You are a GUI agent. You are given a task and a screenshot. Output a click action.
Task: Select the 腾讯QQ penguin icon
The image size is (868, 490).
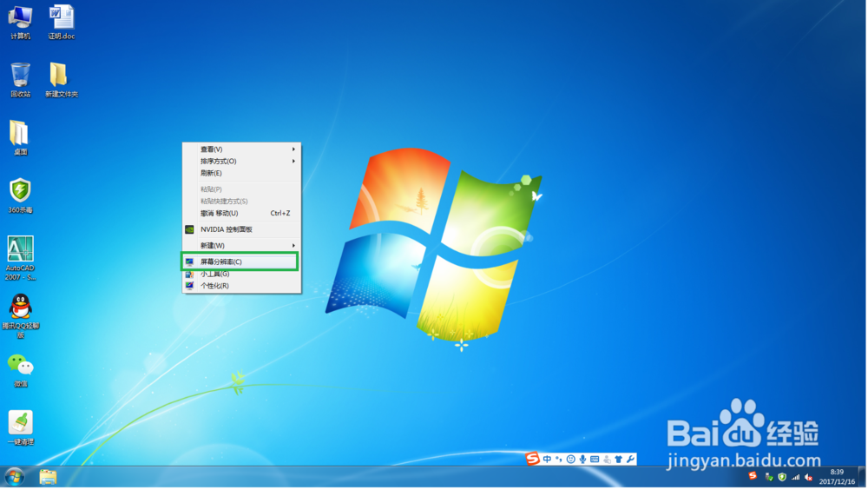click(x=21, y=316)
